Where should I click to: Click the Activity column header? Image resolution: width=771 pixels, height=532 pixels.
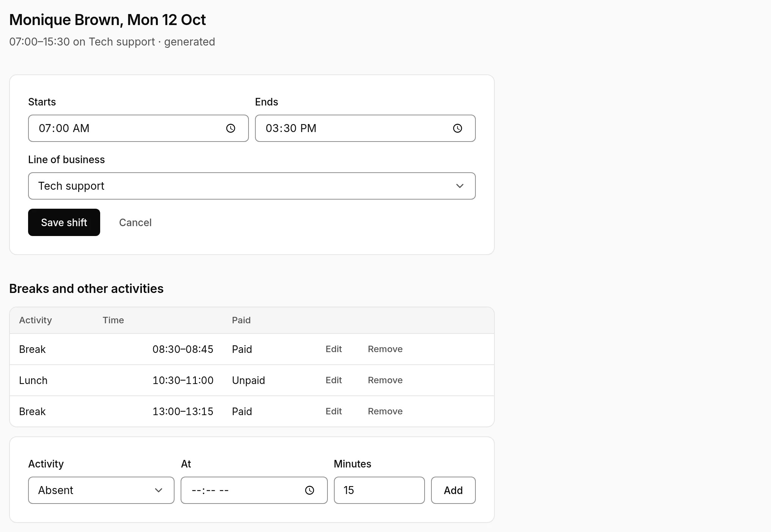[x=36, y=320]
